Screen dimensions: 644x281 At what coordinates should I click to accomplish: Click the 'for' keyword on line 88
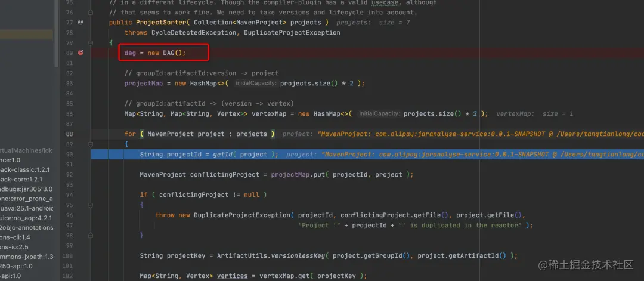tap(130, 134)
